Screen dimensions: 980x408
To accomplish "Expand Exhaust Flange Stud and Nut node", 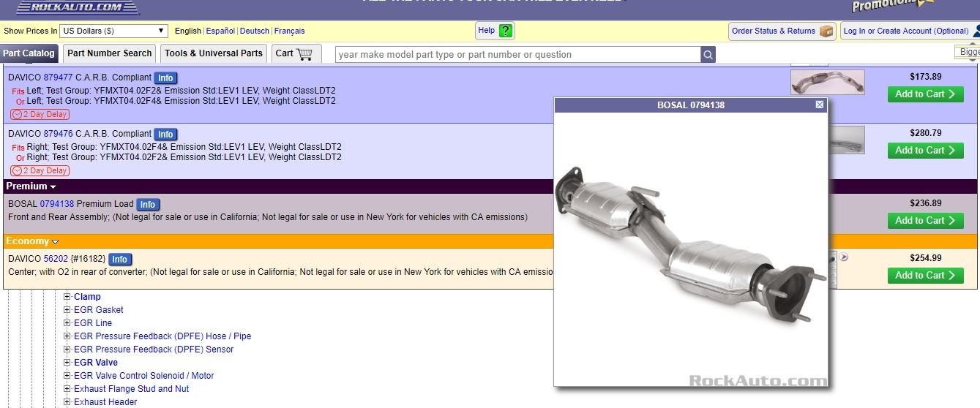I will click(x=67, y=389).
